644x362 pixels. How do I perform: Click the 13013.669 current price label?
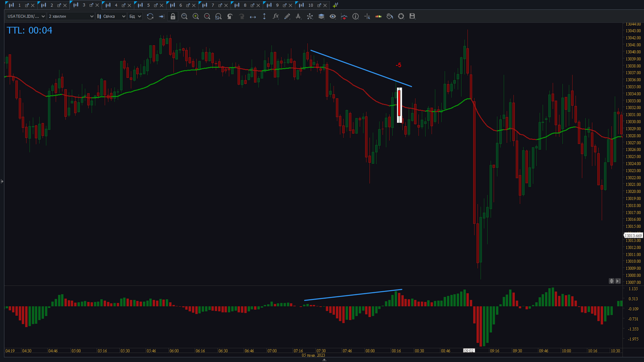pos(633,236)
